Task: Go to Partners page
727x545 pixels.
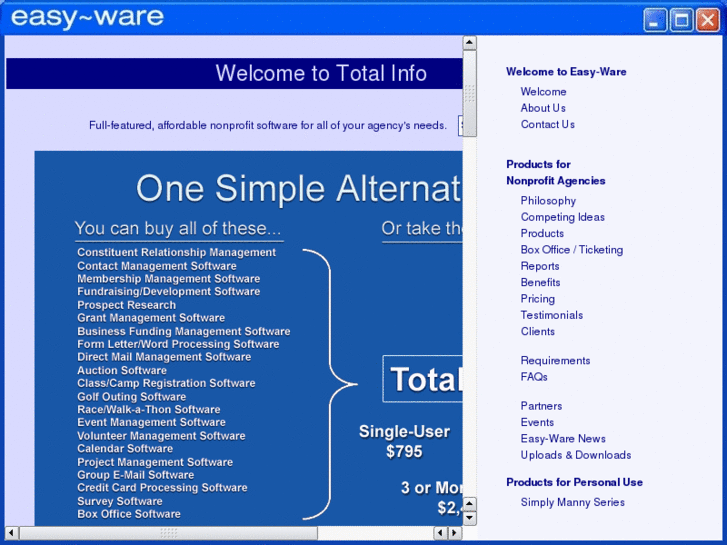Action: (541, 406)
